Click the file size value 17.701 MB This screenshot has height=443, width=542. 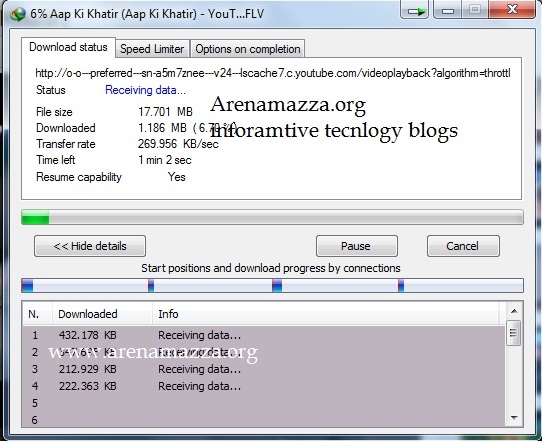[165, 112]
